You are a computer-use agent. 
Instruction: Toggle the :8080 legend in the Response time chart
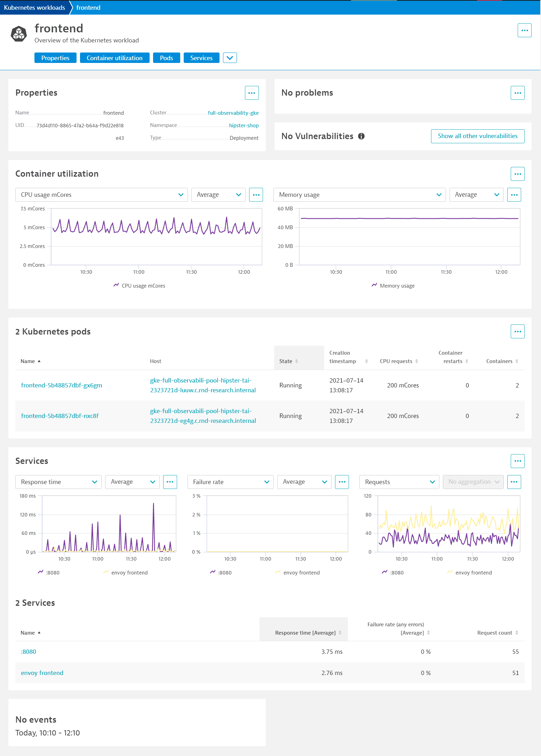[x=49, y=572]
